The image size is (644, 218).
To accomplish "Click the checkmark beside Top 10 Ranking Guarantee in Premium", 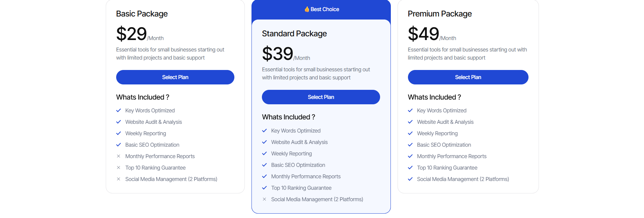I will click(x=410, y=168).
